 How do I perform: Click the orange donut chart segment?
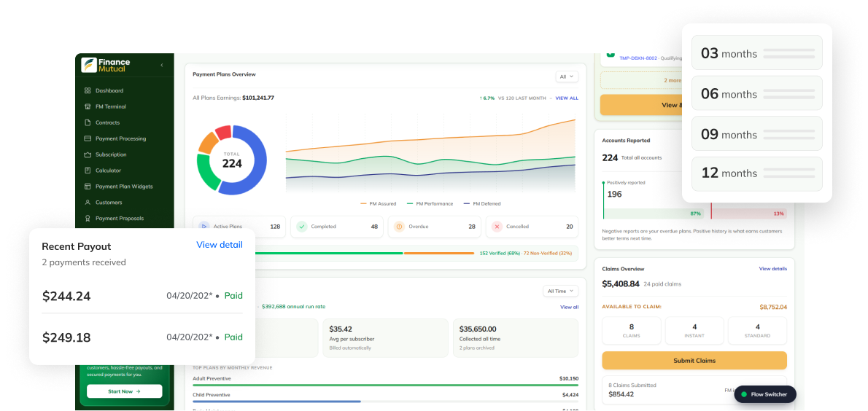(x=208, y=143)
